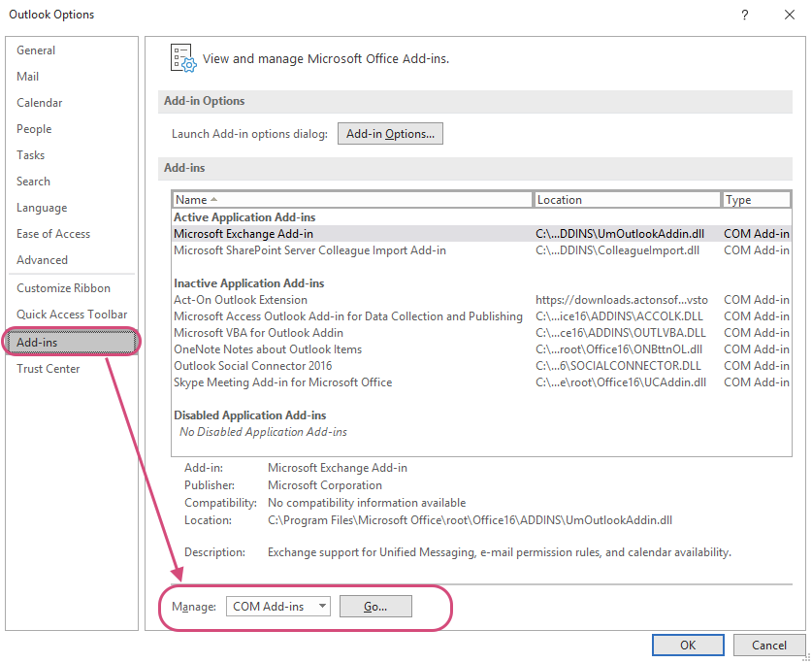Open the Manage add-ins type dropdown

pos(278,607)
